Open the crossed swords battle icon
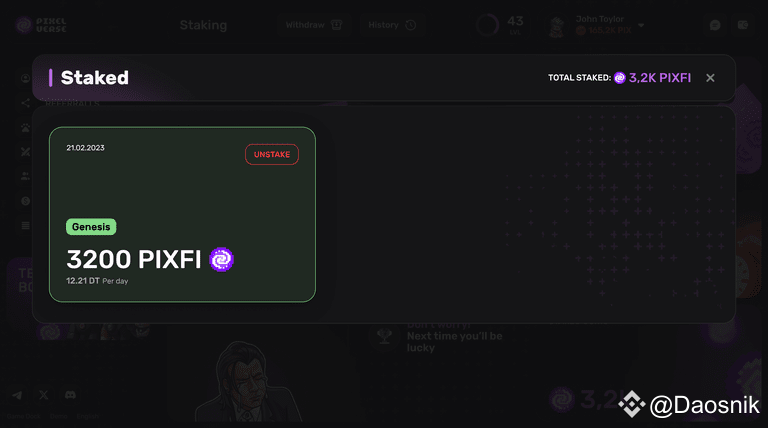Screen dimensions: 768x428 (x=25, y=152)
